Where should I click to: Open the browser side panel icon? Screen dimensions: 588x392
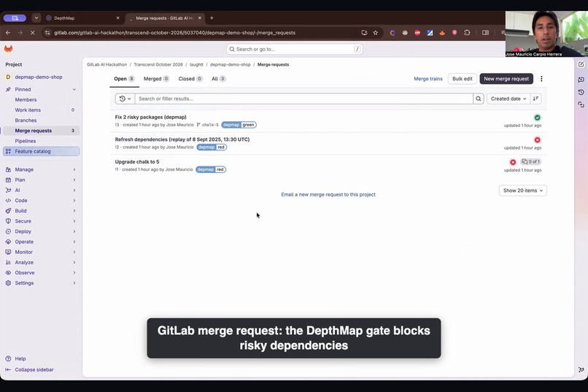pyautogui.click(x=485, y=33)
